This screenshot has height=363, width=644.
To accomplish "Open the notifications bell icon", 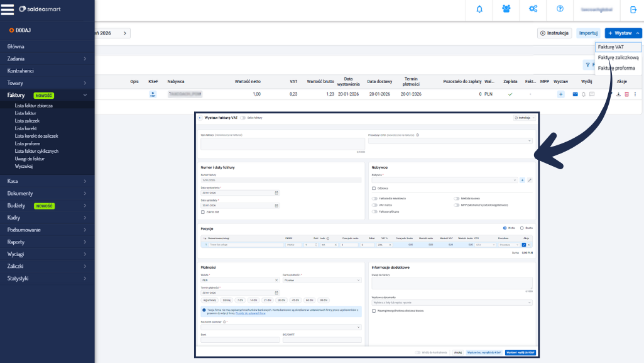I will coord(480,9).
